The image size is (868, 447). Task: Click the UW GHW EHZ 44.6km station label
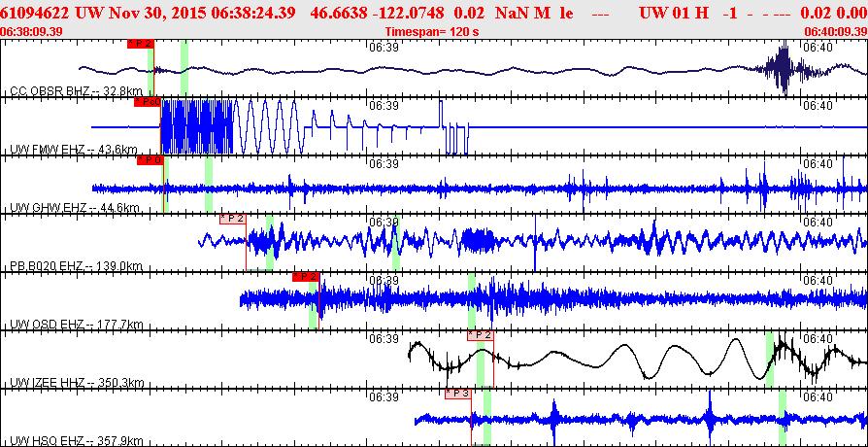coord(74,208)
